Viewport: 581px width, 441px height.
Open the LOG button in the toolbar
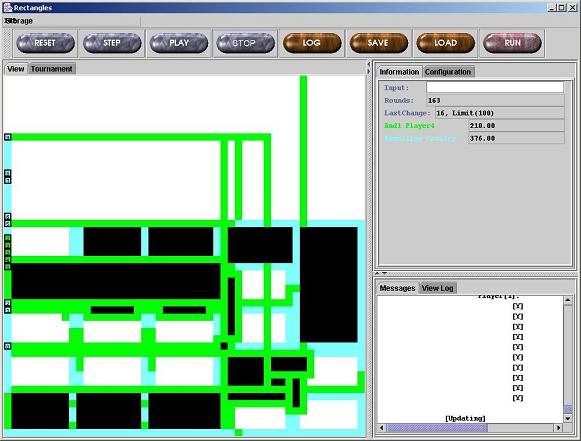312,43
